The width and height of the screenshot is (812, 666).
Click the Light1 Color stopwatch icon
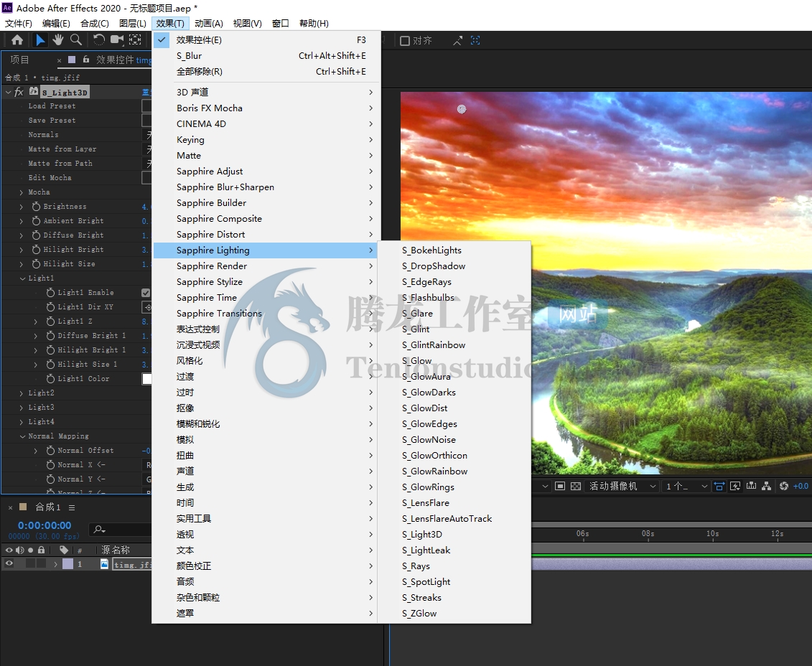coord(50,379)
